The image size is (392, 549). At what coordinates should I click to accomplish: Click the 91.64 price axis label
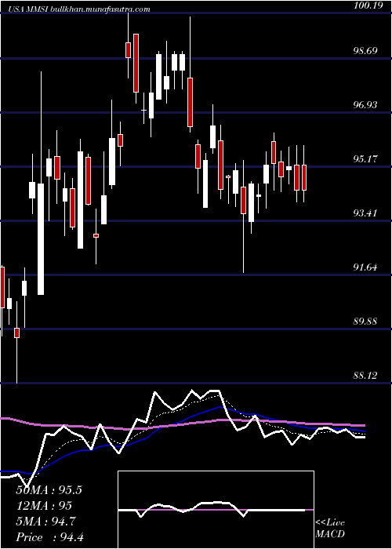click(365, 267)
